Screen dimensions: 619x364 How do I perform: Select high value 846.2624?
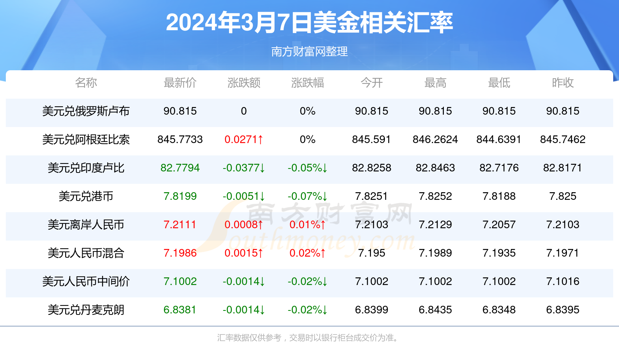[x=435, y=139]
